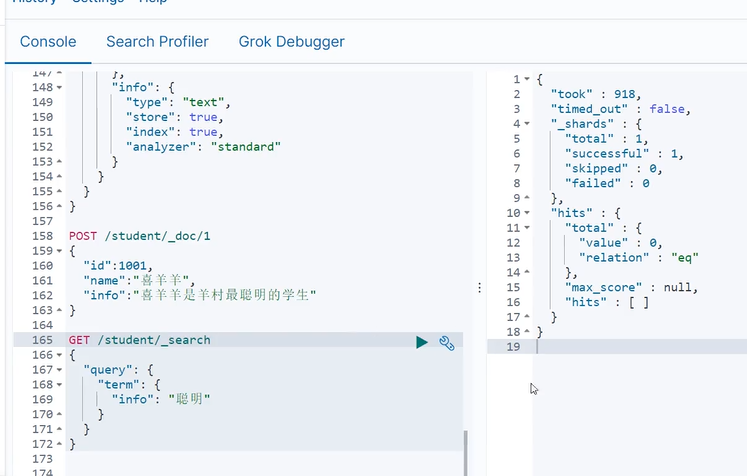
Task: Switch to the Console tab
Action: (x=48, y=42)
